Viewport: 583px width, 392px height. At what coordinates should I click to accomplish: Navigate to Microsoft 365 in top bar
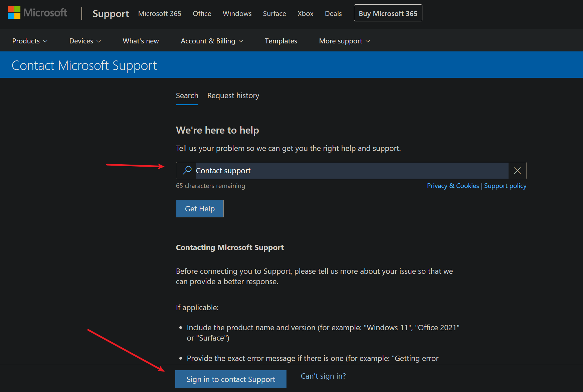[160, 13]
